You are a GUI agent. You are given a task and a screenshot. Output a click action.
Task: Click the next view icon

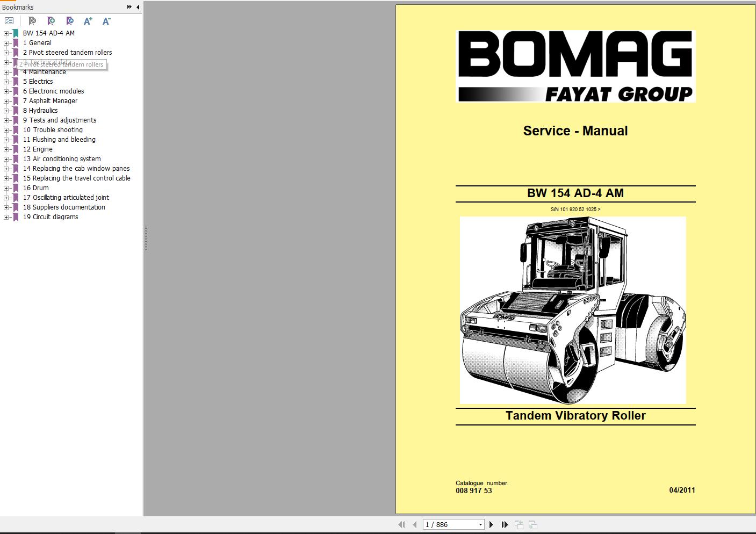click(x=533, y=524)
